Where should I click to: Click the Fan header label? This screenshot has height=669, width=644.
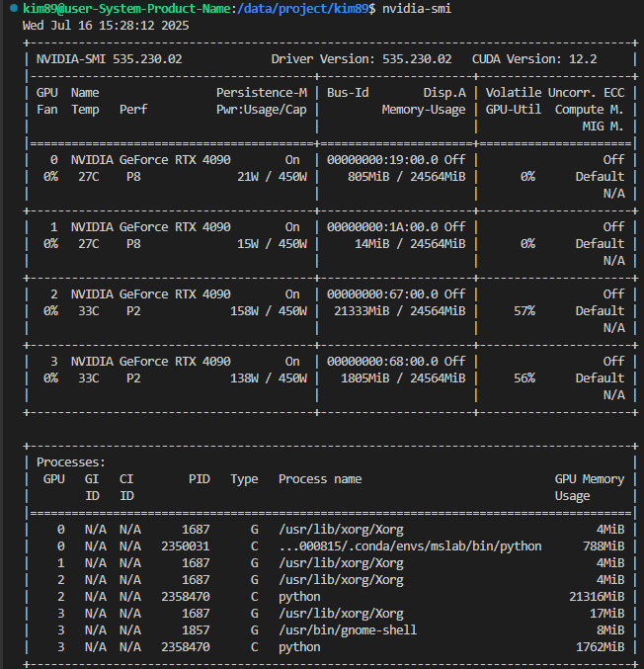(46, 110)
